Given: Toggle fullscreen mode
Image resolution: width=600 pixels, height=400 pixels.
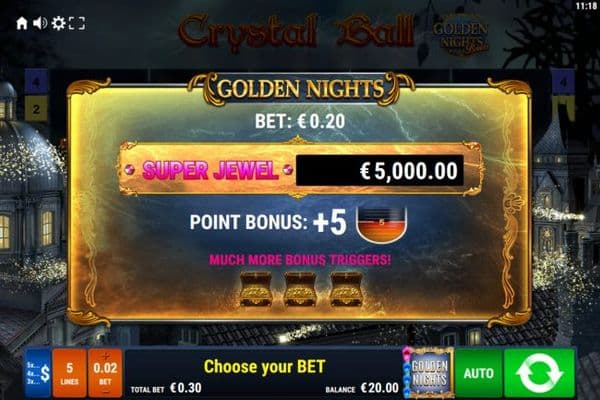Looking at the screenshot, I should 77,23.
